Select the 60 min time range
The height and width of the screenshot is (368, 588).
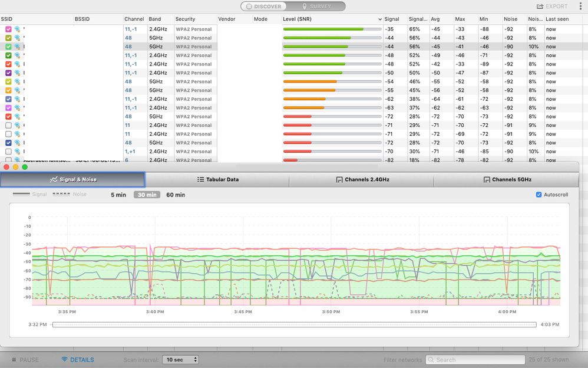pos(175,195)
